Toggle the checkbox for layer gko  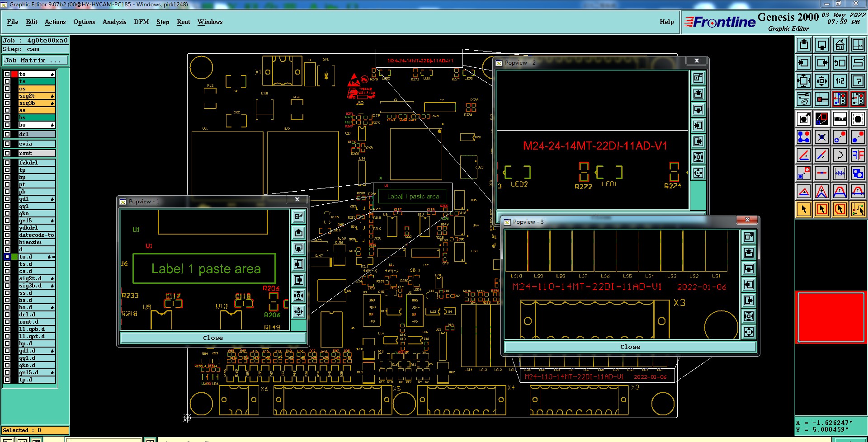(7, 213)
